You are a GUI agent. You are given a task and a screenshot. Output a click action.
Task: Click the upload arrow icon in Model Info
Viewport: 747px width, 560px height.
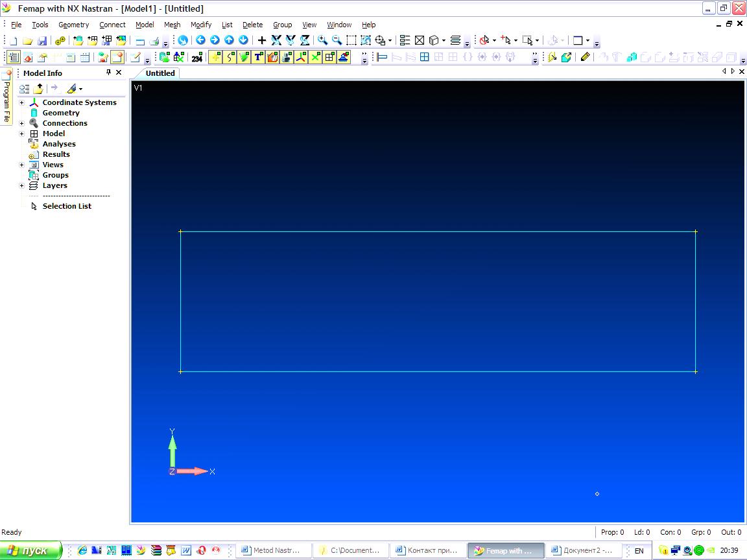tap(39, 89)
